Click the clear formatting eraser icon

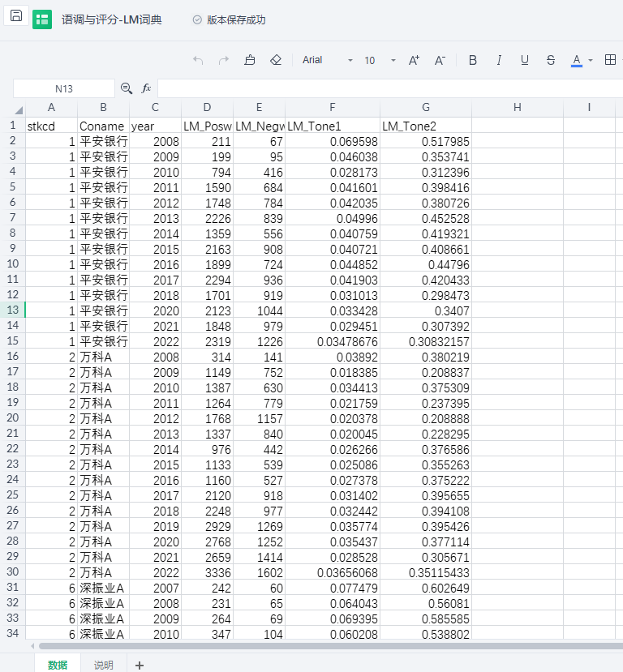(276, 60)
